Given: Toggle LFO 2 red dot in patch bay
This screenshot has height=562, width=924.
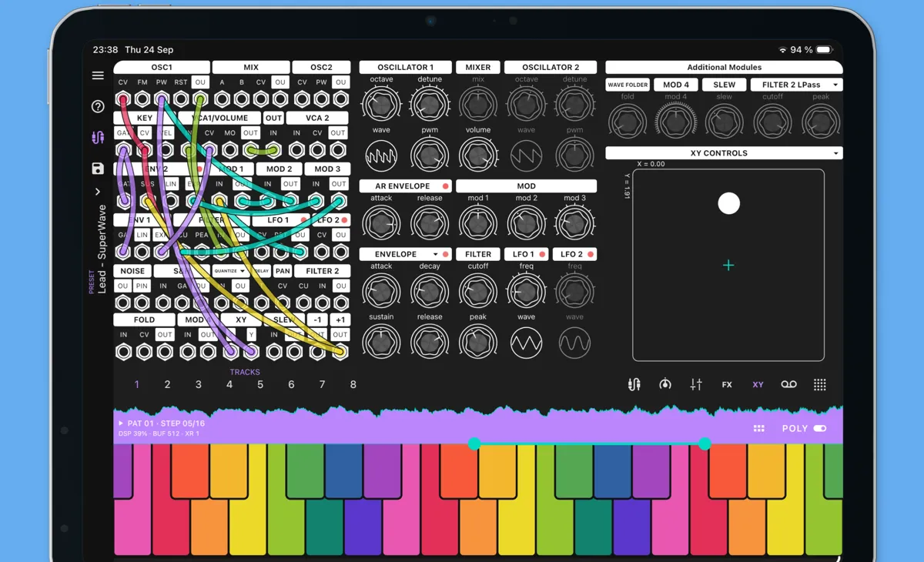Looking at the screenshot, I should 344,220.
